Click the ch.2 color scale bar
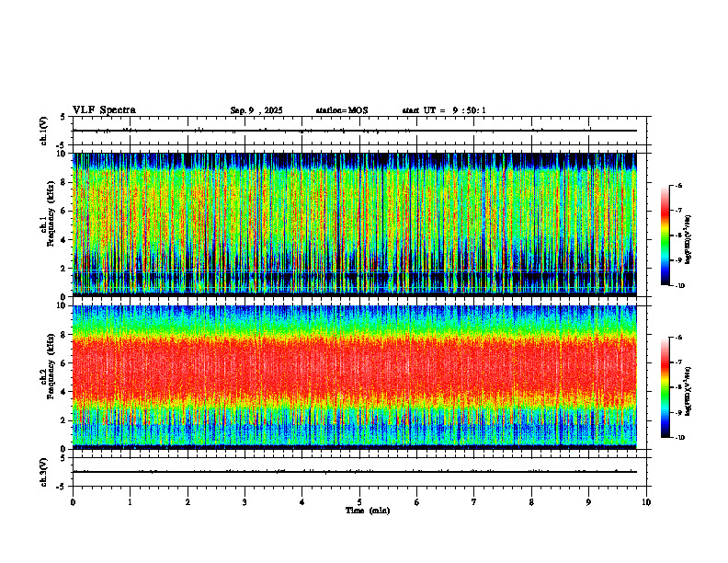728x563 pixels. [x=665, y=387]
